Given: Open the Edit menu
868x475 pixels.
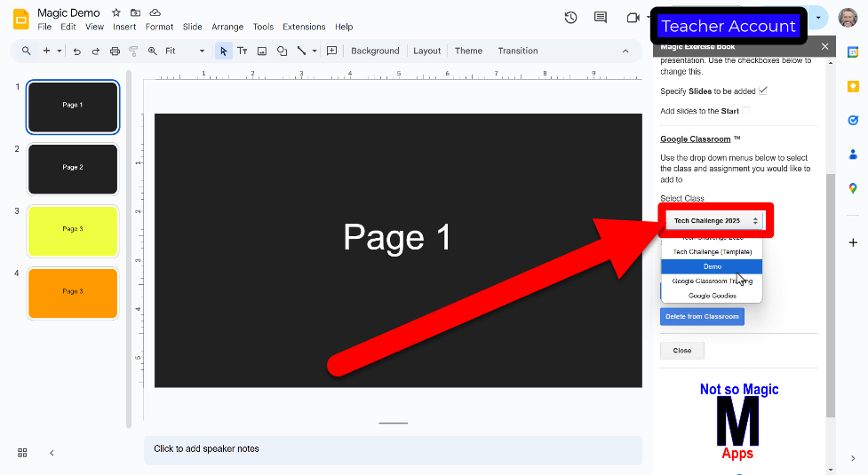Looking at the screenshot, I should coord(68,27).
